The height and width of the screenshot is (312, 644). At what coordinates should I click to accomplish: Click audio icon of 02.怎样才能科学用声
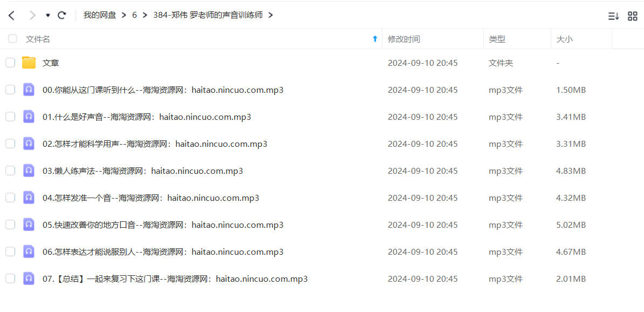29,144
